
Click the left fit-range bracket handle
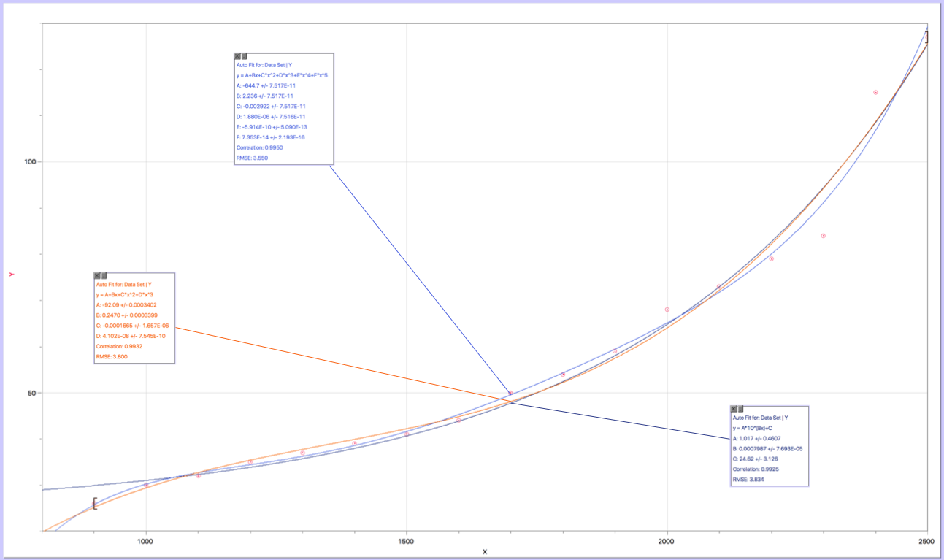[x=94, y=504]
